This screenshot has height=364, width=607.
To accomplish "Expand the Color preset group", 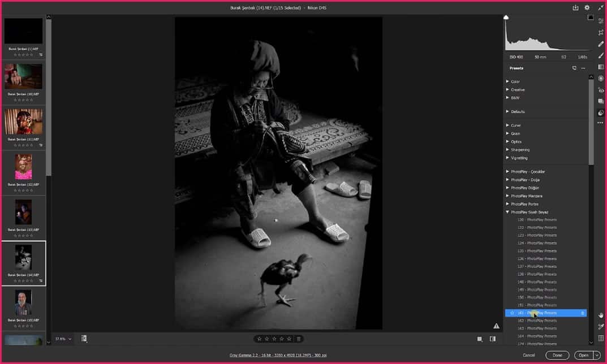I will pyautogui.click(x=507, y=81).
